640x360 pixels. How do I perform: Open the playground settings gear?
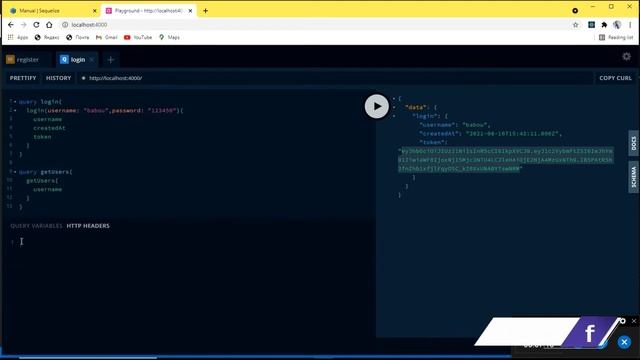click(626, 57)
